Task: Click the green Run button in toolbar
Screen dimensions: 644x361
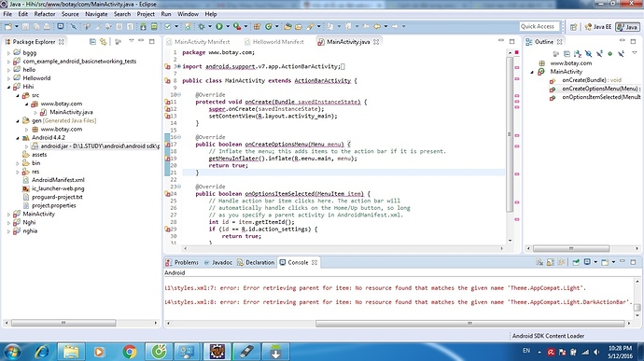Action: click(x=219, y=26)
